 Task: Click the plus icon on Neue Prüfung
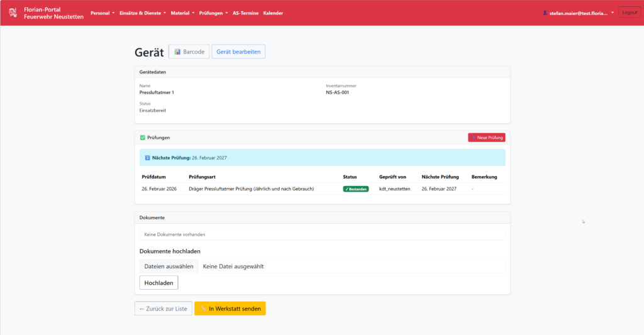click(x=473, y=138)
